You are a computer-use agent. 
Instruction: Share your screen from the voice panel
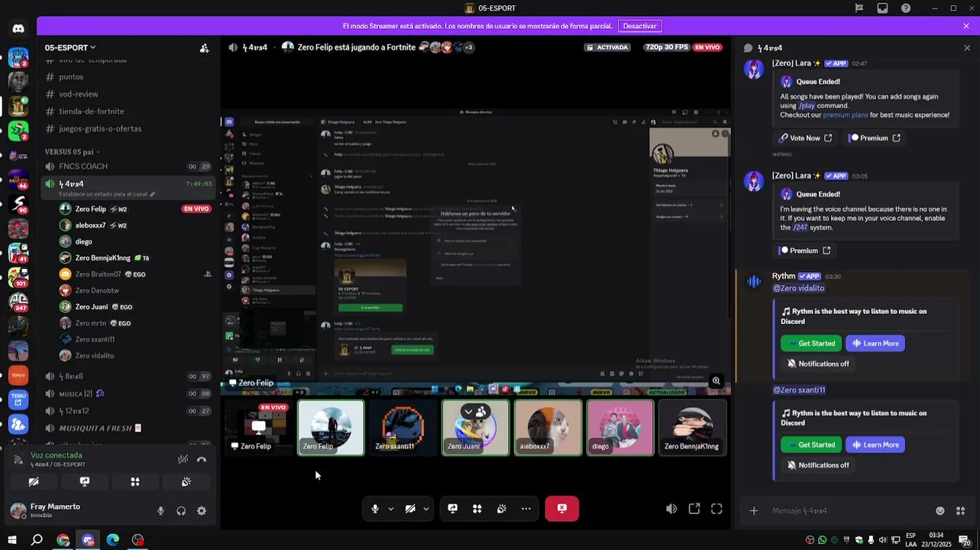pyautogui.click(x=85, y=482)
